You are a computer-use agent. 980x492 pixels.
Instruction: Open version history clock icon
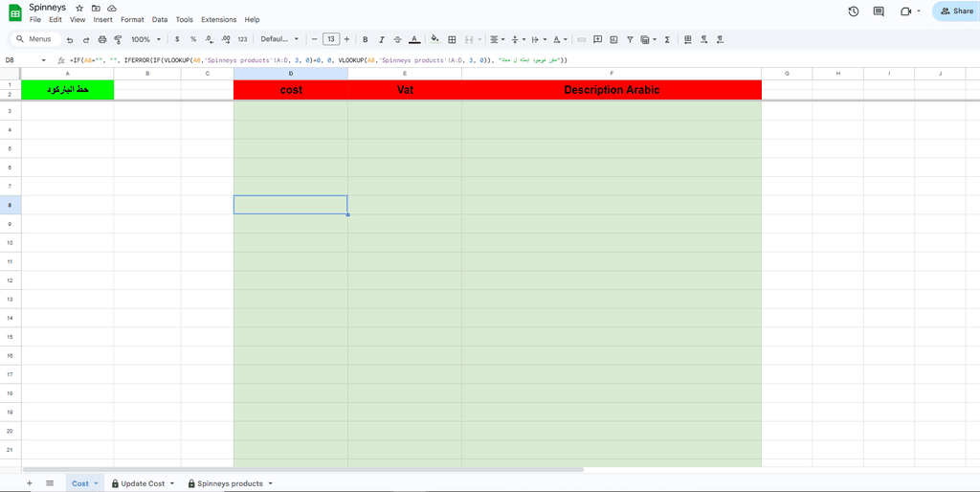click(x=853, y=11)
